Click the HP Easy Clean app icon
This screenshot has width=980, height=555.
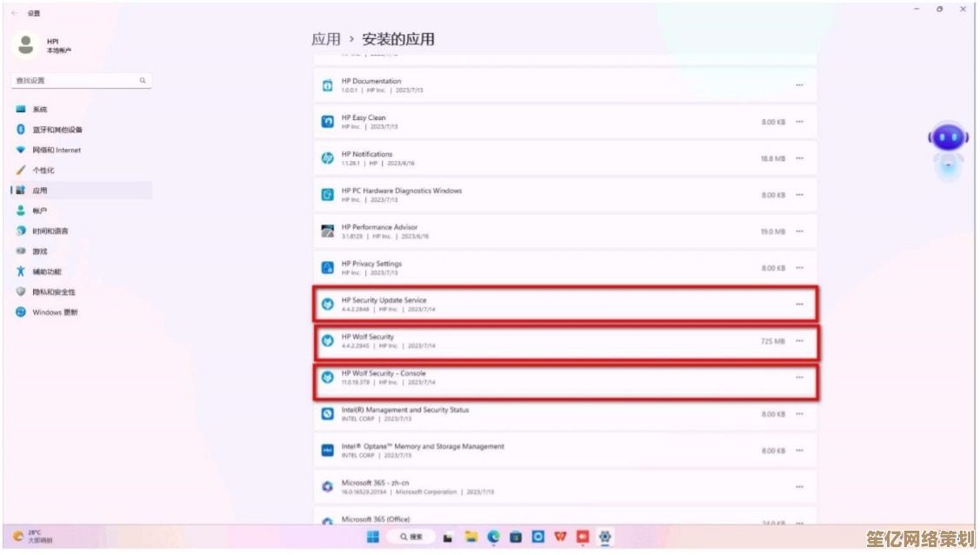pos(328,122)
